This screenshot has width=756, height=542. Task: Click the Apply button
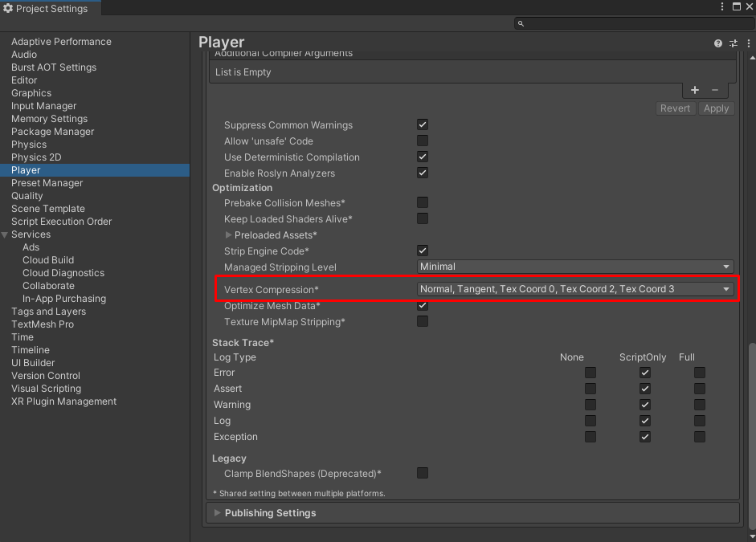pyautogui.click(x=716, y=108)
